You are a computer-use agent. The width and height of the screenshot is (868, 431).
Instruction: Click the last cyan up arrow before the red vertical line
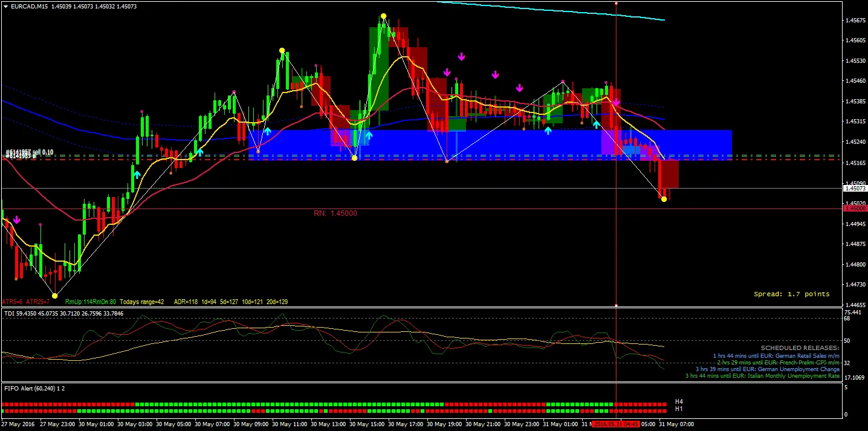coord(596,125)
